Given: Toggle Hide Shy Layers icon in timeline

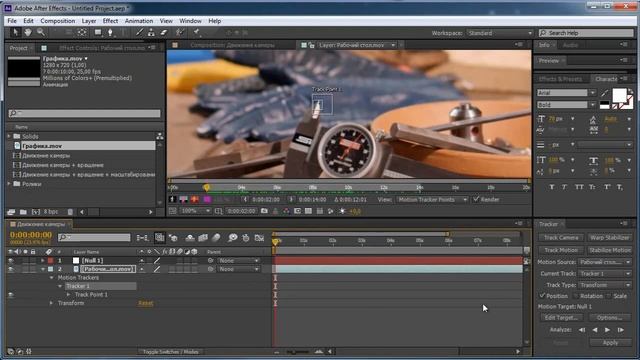Looking at the screenshot, I should (190, 238).
